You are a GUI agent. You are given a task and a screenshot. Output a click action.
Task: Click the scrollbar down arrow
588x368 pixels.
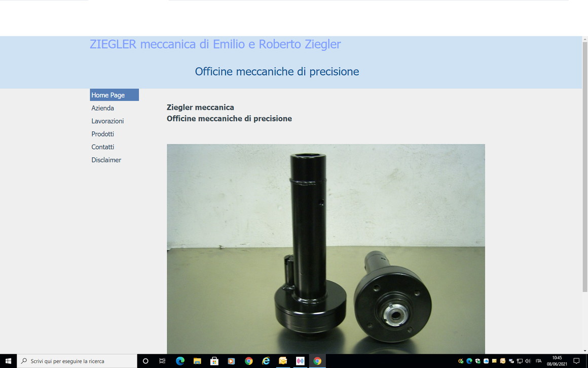584,351
